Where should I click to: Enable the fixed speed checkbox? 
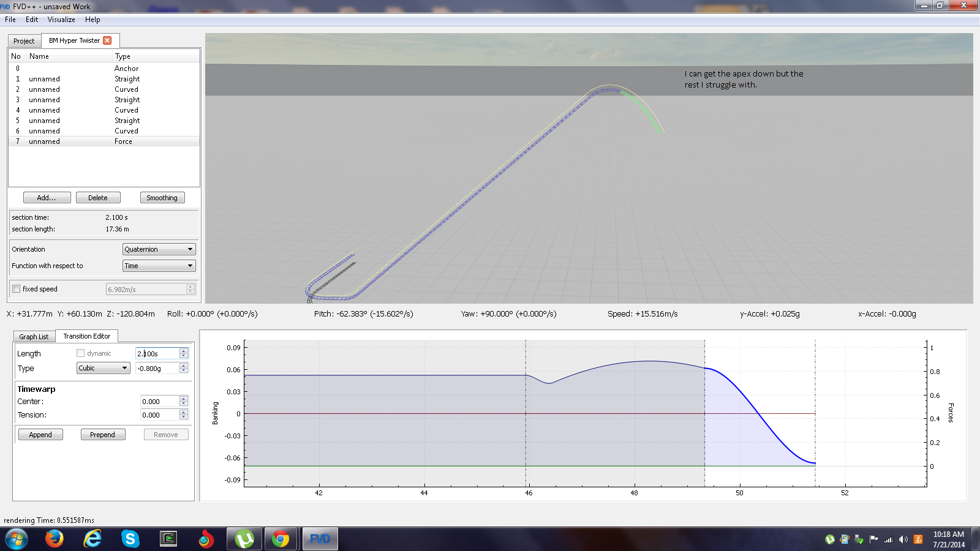(x=17, y=289)
